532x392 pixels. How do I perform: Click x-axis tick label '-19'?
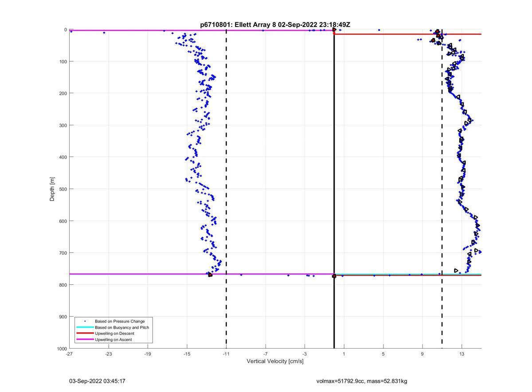tap(148, 354)
